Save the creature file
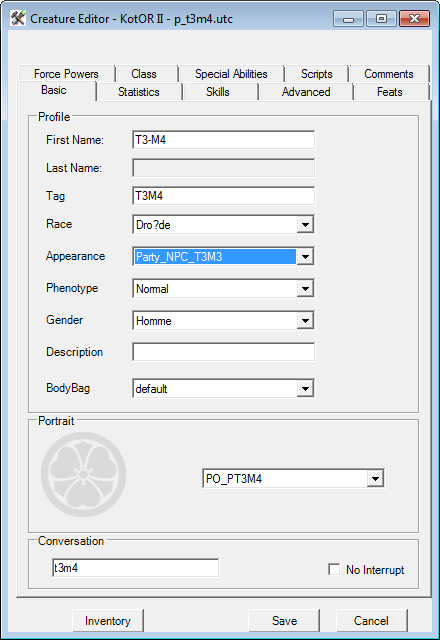440x640 pixels. coord(284,621)
